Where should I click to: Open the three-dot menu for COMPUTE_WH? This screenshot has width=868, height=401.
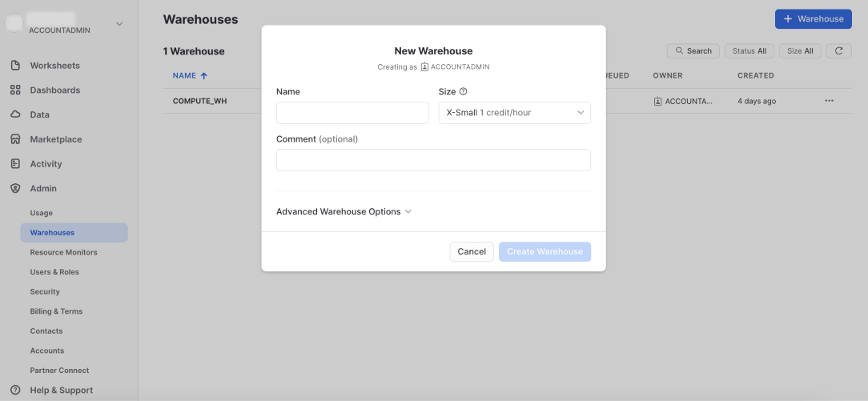click(x=829, y=101)
